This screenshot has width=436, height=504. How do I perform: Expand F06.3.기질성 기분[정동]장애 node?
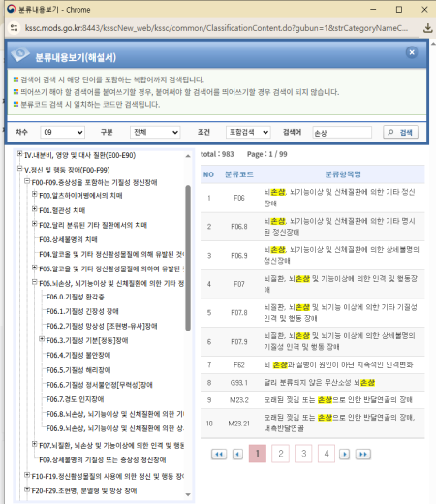[42, 339]
